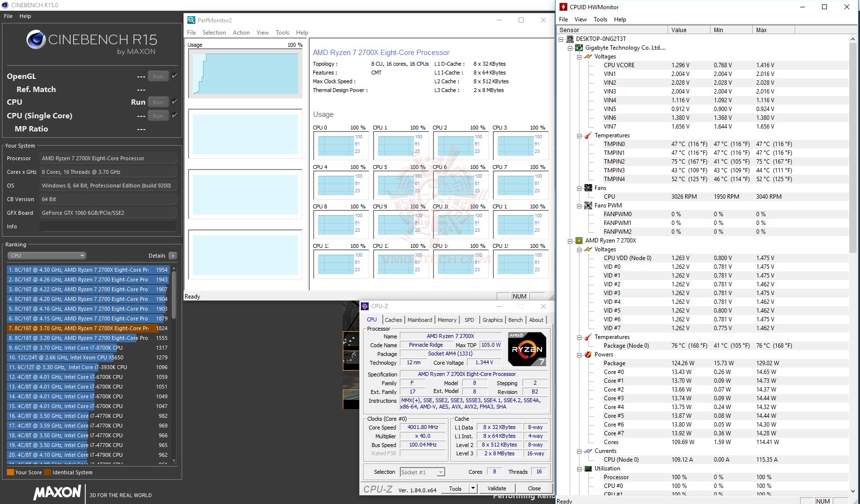Open the CPU ranking dropdown in Cinebench

(x=47, y=256)
